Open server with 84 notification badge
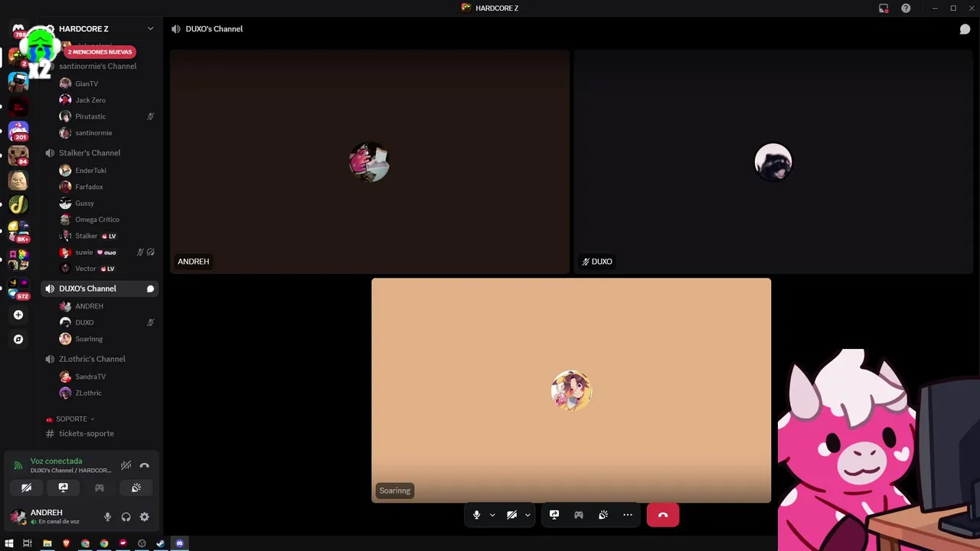This screenshot has width=980, height=551. point(18,156)
